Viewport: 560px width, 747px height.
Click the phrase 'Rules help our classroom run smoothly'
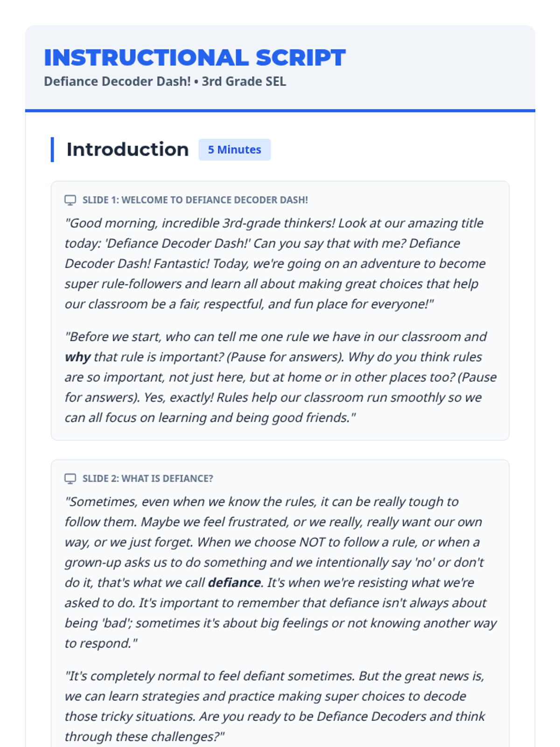coord(332,398)
